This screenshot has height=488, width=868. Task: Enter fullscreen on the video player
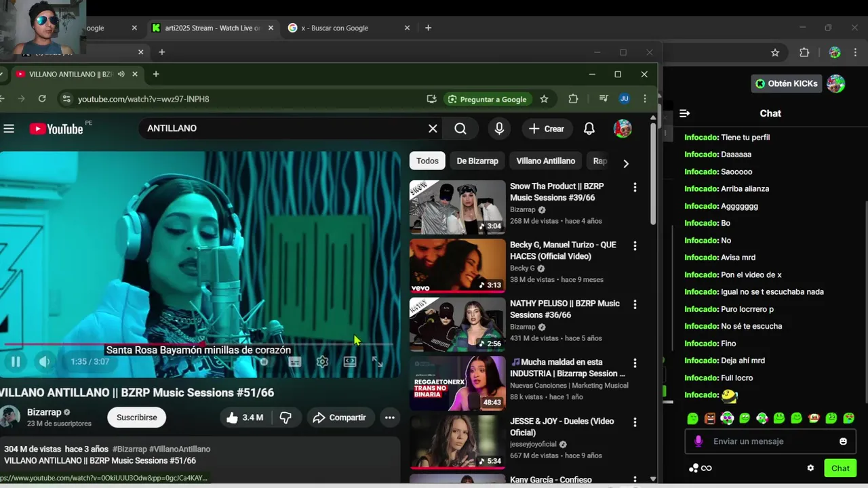click(377, 362)
